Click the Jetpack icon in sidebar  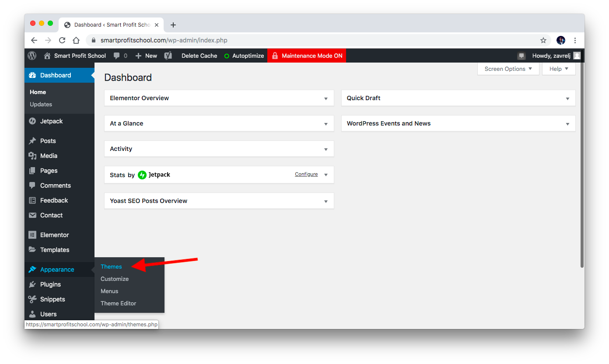[x=32, y=121]
